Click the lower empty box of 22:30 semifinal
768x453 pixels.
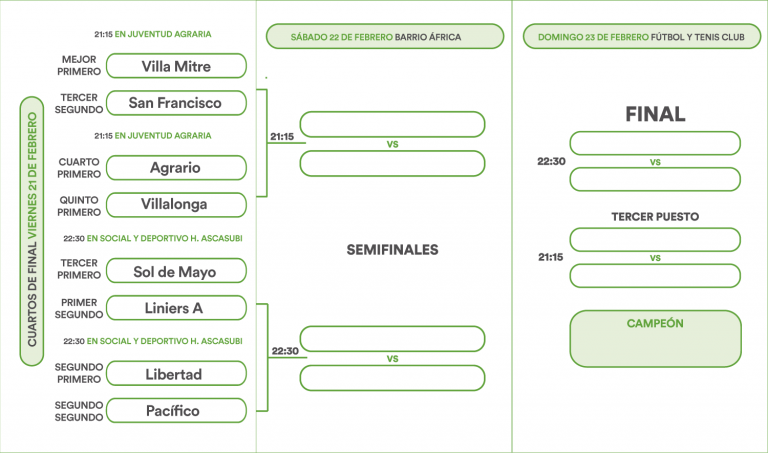392,377
